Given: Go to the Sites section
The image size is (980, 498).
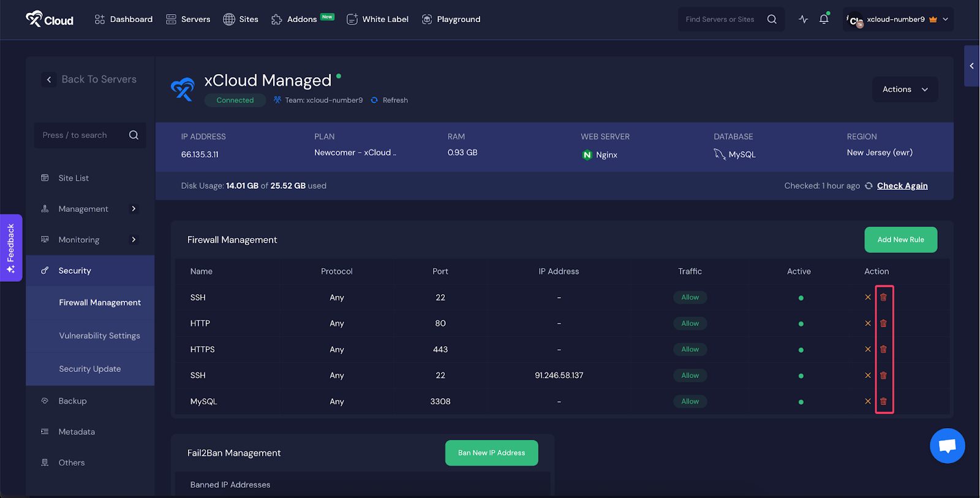Looking at the screenshot, I should click(x=241, y=20).
